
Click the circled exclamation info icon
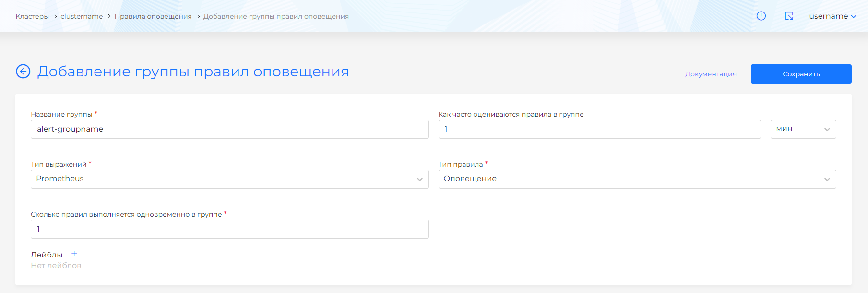click(x=761, y=16)
